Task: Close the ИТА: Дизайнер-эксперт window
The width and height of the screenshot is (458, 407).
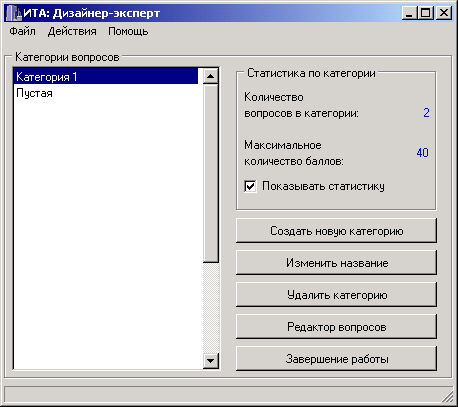Action: pyautogui.click(x=444, y=13)
